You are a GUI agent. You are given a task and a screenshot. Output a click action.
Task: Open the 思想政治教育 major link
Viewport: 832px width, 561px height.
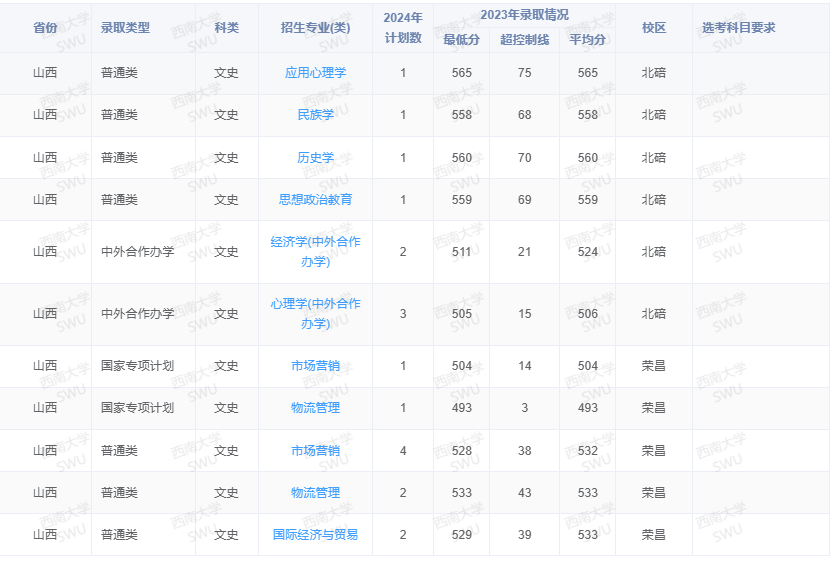[x=315, y=200]
